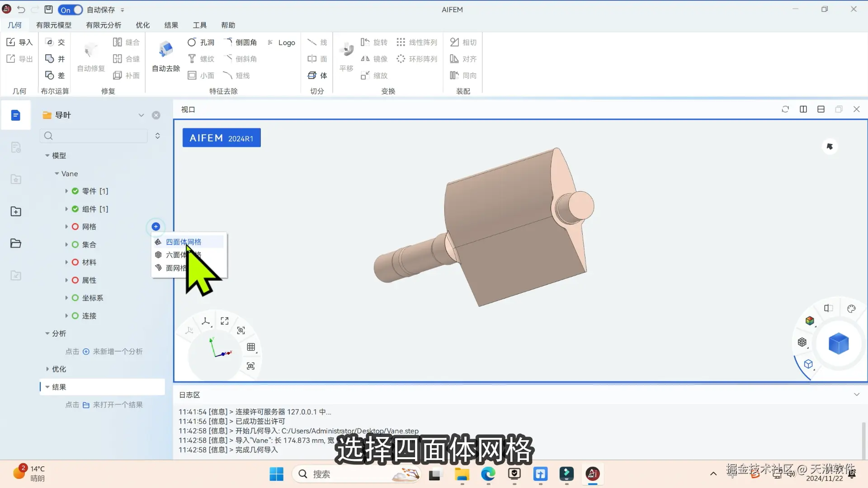This screenshot has width=868, height=488.
Task: Split viewport horizontally with the row icon
Action: (821, 109)
